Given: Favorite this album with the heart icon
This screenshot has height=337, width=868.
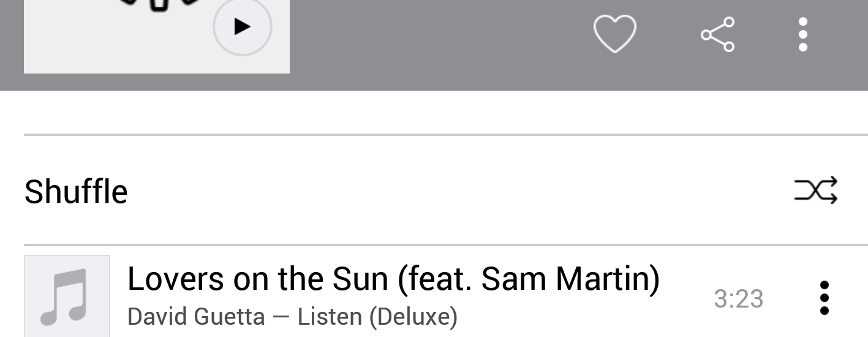Looking at the screenshot, I should (614, 34).
